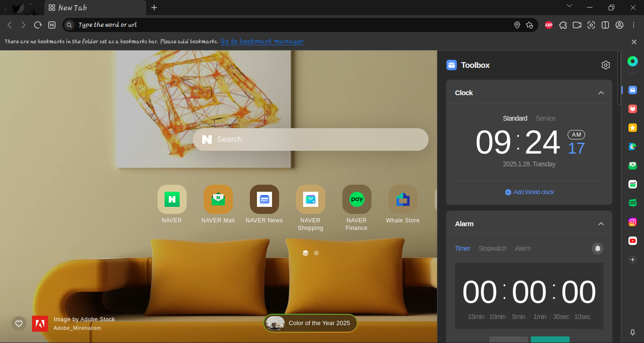The image size is (644, 343).
Task: Open the green circle icon atop sidebar
Action: 633,61
